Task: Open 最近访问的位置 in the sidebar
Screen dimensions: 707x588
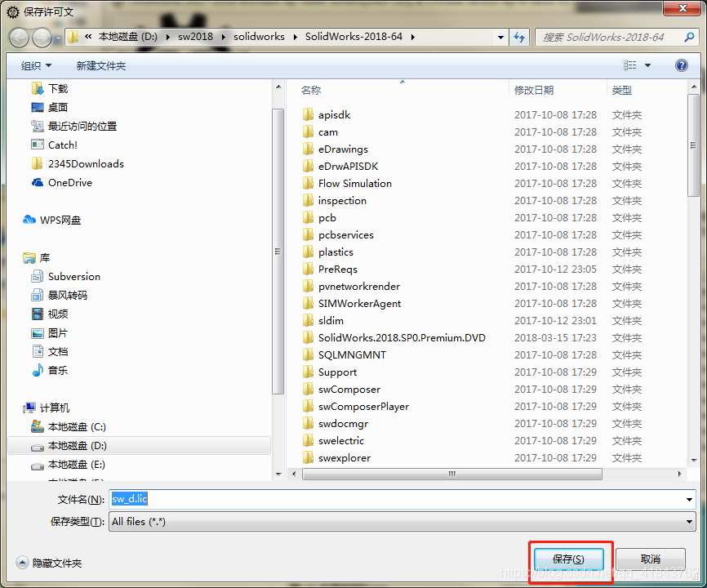Action: pos(74,127)
